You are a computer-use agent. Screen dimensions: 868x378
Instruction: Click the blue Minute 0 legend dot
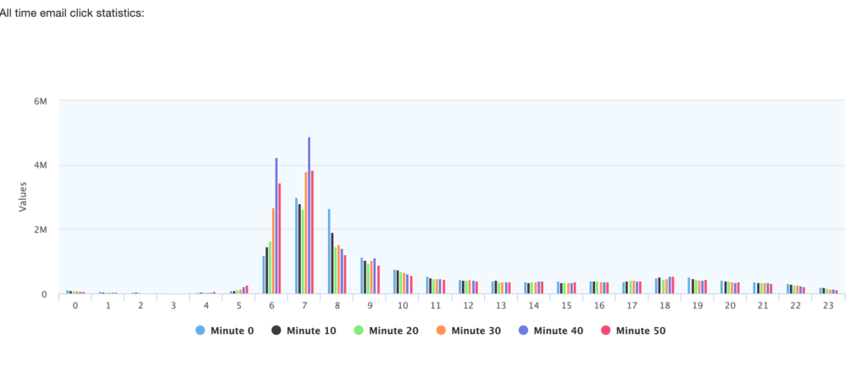point(200,331)
